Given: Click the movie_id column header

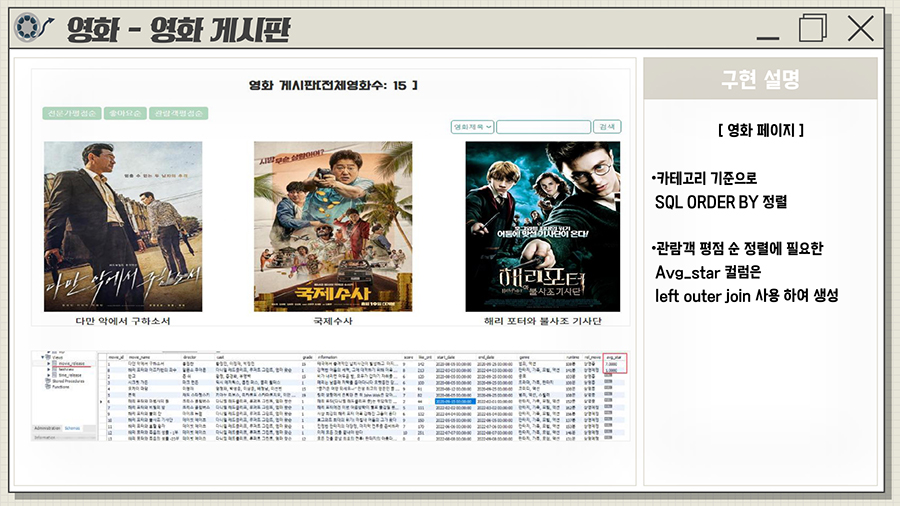Looking at the screenshot, I should click(x=116, y=357).
